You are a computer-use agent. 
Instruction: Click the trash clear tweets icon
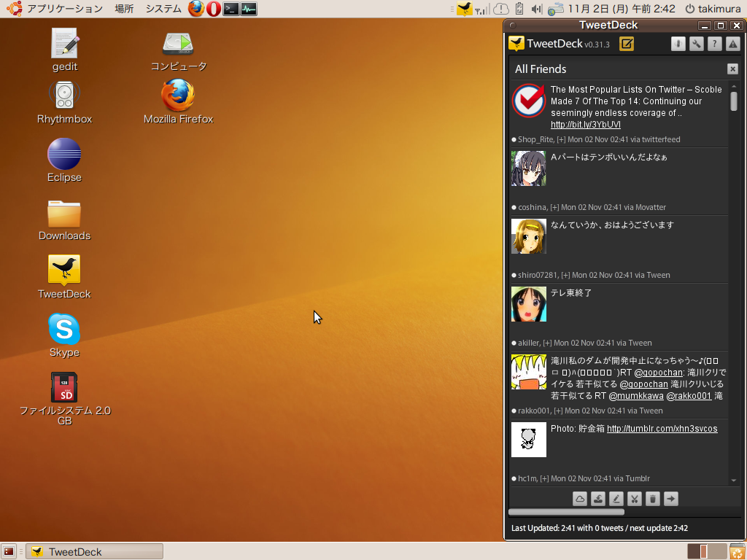[653, 499]
